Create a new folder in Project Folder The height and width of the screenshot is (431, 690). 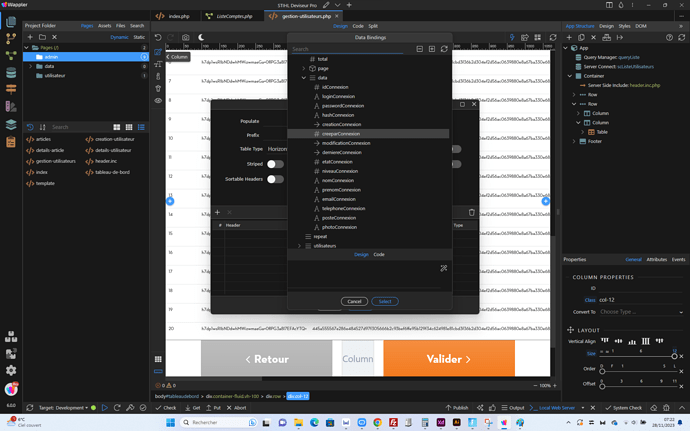point(42,37)
